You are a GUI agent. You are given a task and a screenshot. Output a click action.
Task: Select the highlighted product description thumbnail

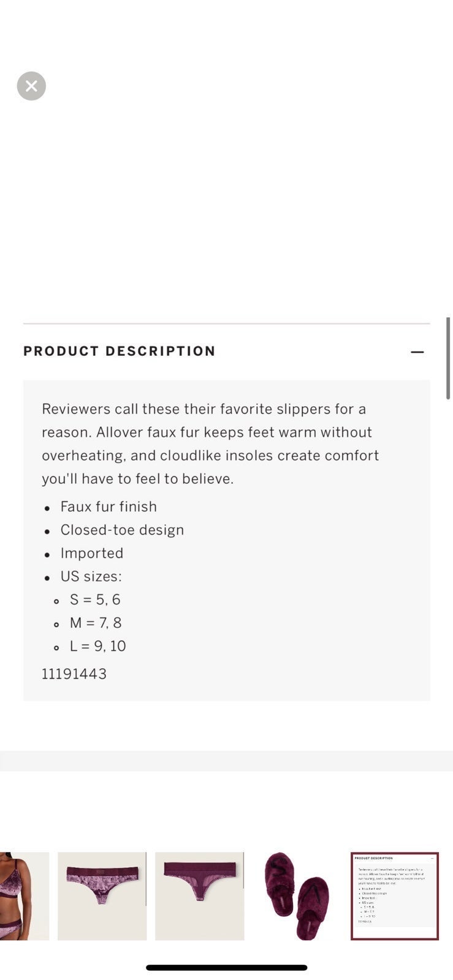click(395, 896)
